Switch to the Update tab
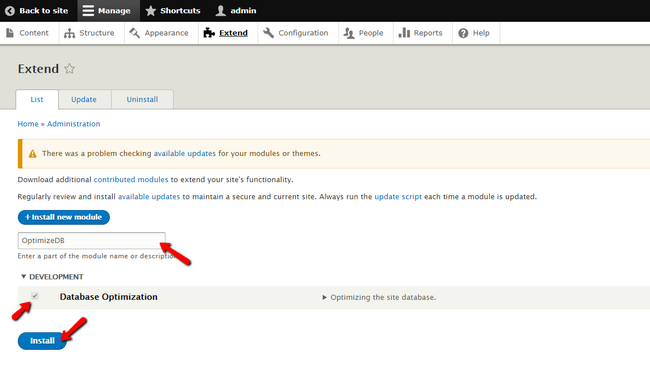This screenshot has width=650, height=366. (85, 99)
